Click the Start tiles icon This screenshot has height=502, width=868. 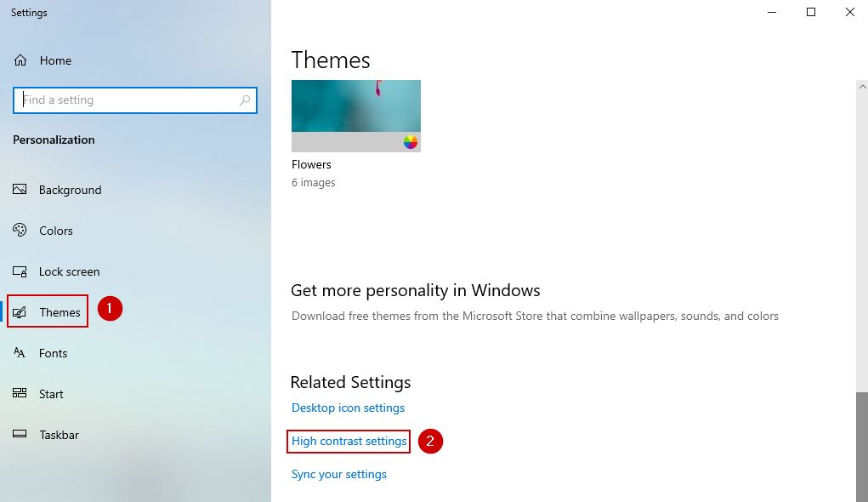pos(20,394)
